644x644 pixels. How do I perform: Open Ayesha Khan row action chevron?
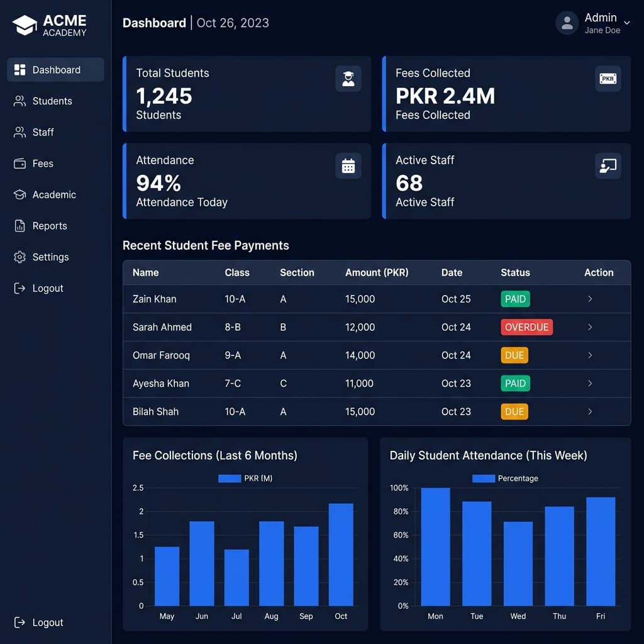[x=590, y=383]
